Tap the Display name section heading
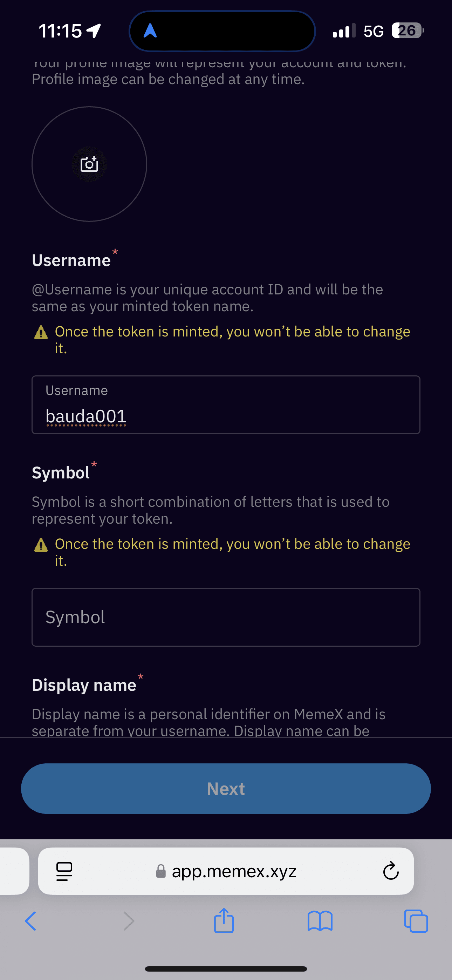Image resolution: width=452 pixels, height=980 pixels. click(84, 685)
